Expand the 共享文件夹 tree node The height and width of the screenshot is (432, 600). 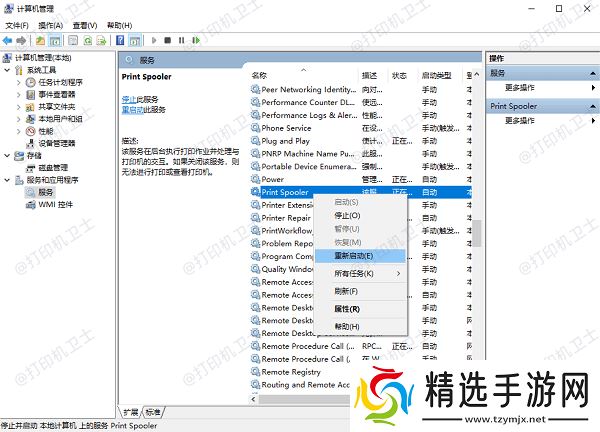tap(19, 106)
